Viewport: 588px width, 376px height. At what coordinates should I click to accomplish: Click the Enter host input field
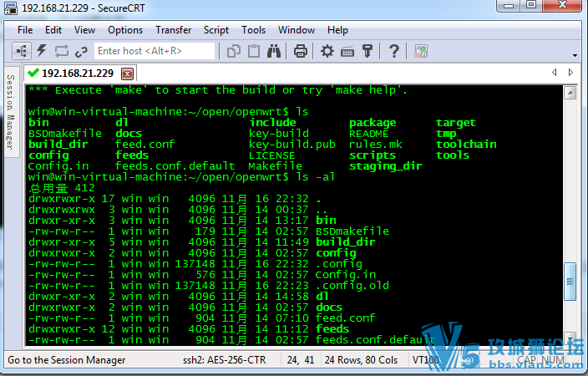click(x=155, y=51)
